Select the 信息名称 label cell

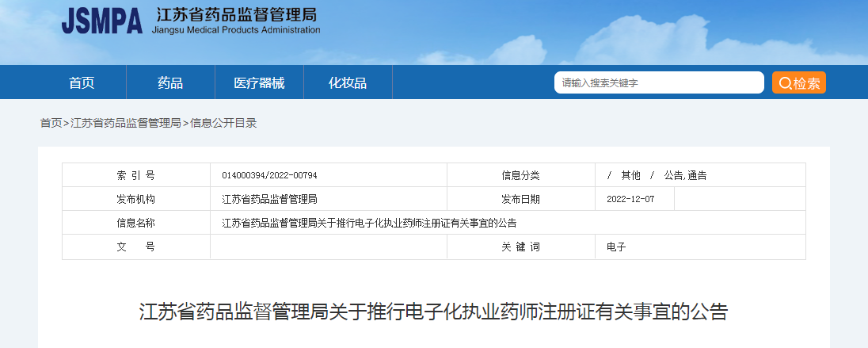(136, 223)
